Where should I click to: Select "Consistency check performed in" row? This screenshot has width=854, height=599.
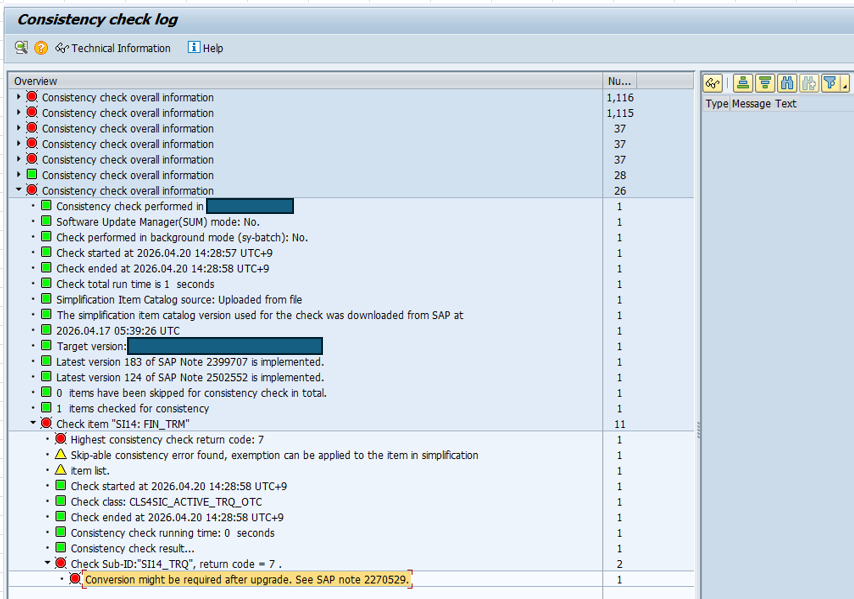click(130, 206)
